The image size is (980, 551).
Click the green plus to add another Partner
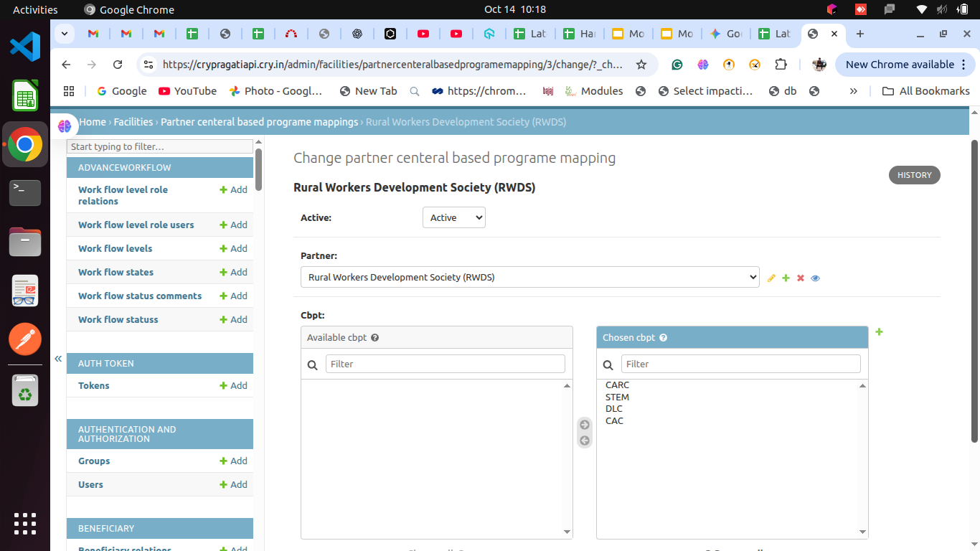[x=786, y=278]
